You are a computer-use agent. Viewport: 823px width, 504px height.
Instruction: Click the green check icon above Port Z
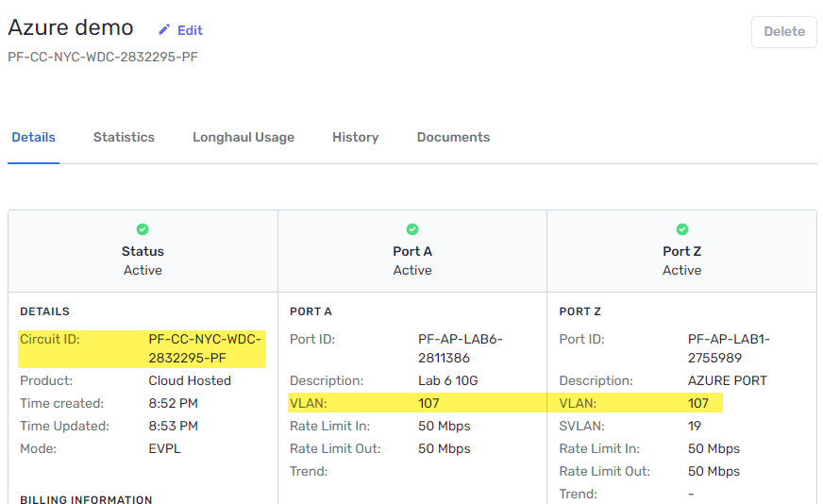coord(682,229)
